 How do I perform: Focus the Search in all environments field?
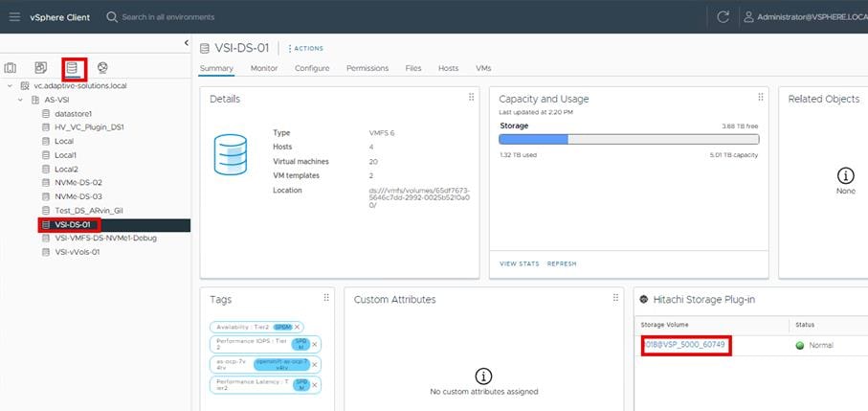coord(168,17)
